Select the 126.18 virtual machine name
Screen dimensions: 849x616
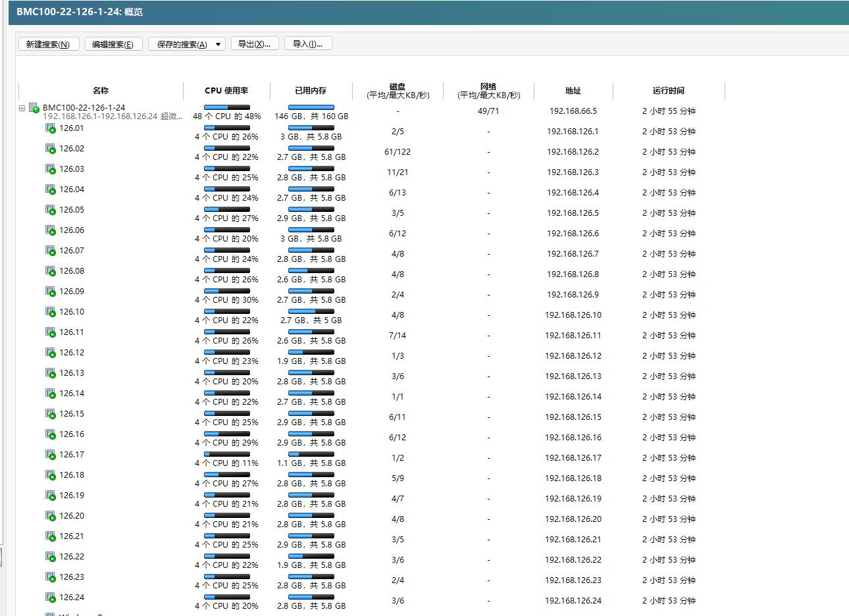coord(72,475)
